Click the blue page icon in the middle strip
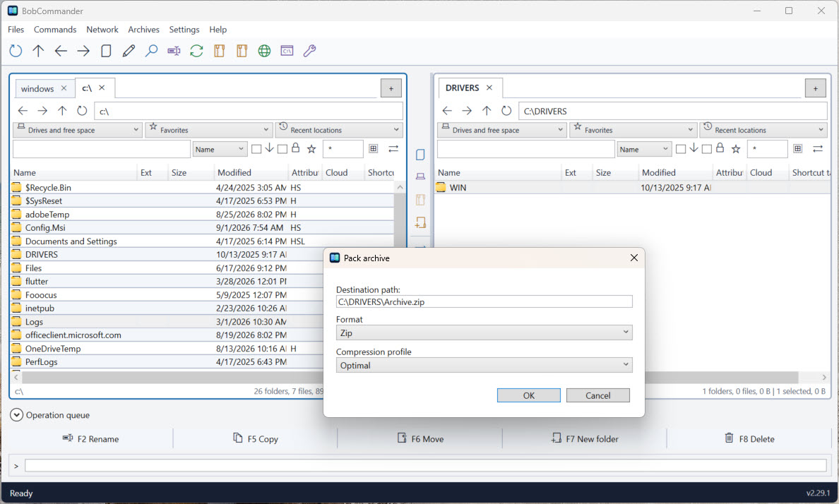This screenshot has width=839, height=504. [x=421, y=155]
